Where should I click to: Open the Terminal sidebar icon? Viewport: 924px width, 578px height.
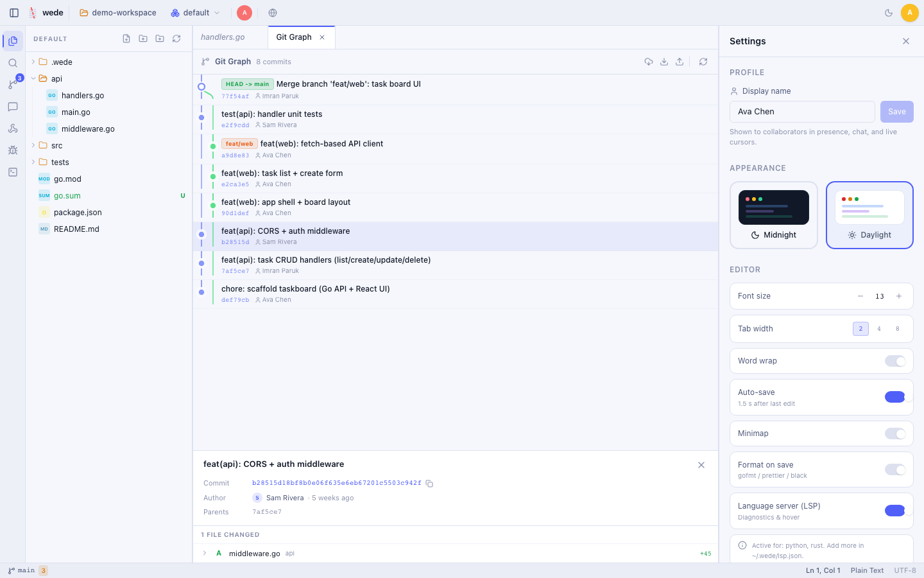(x=13, y=172)
